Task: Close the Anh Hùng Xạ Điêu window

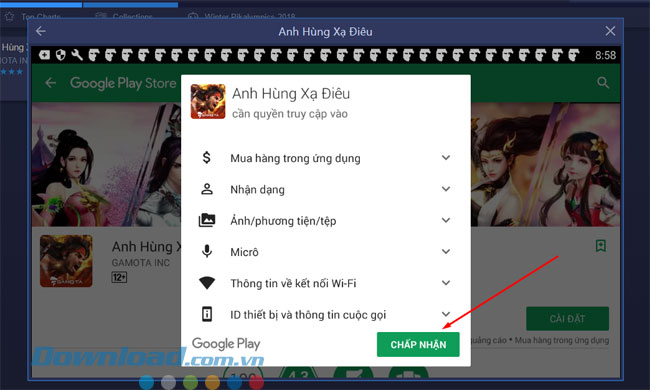Action: tap(610, 31)
